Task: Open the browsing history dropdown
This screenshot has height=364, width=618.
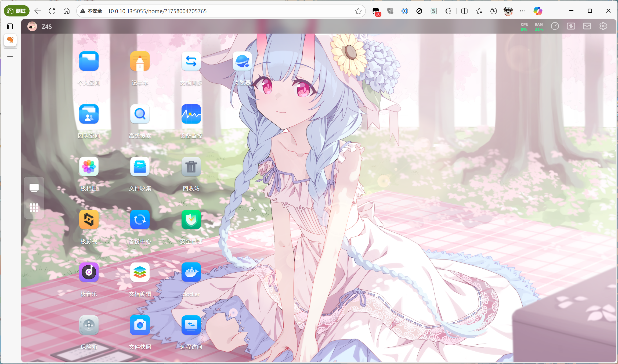Action: click(493, 11)
